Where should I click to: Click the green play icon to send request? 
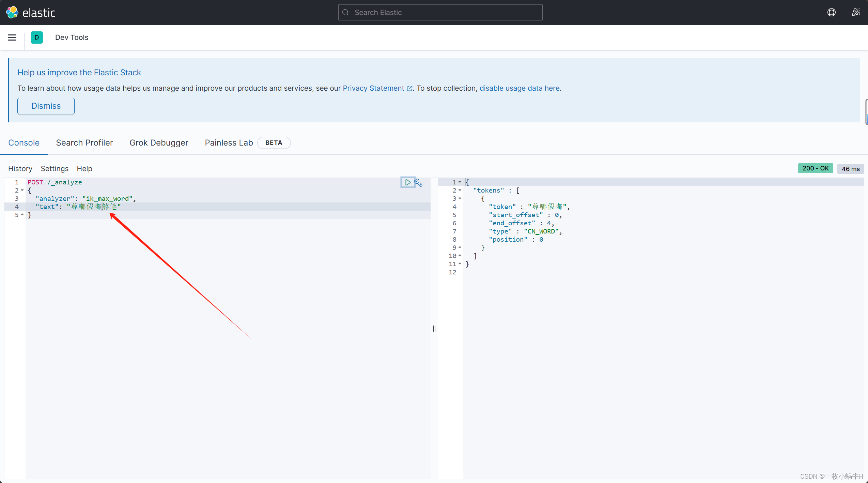pyautogui.click(x=407, y=182)
